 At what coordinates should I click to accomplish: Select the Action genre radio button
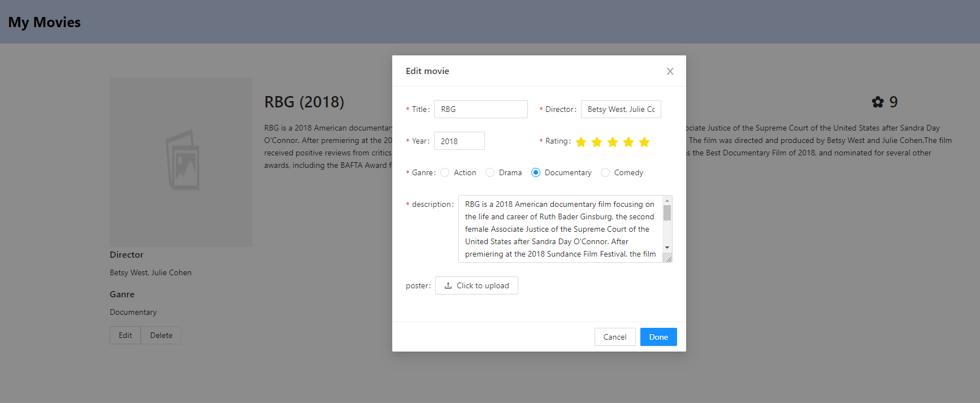click(445, 172)
